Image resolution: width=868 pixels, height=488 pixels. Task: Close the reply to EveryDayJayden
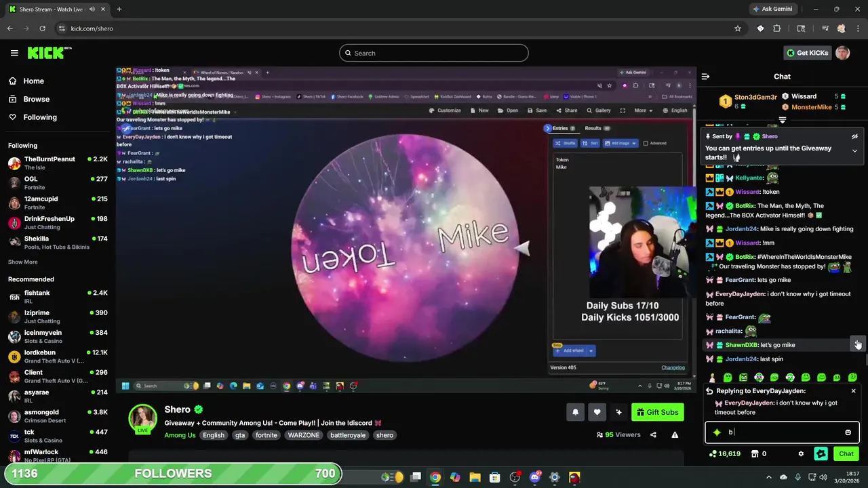[x=853, y=391]
